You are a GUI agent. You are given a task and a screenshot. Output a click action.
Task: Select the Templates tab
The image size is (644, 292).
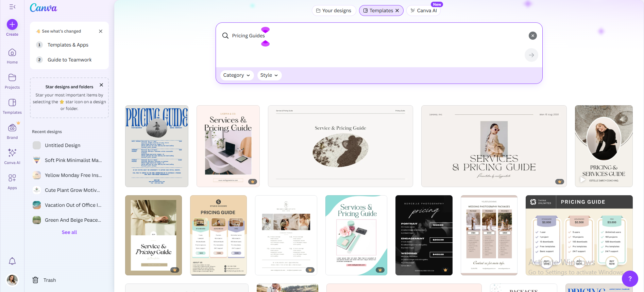pos(382,11)
